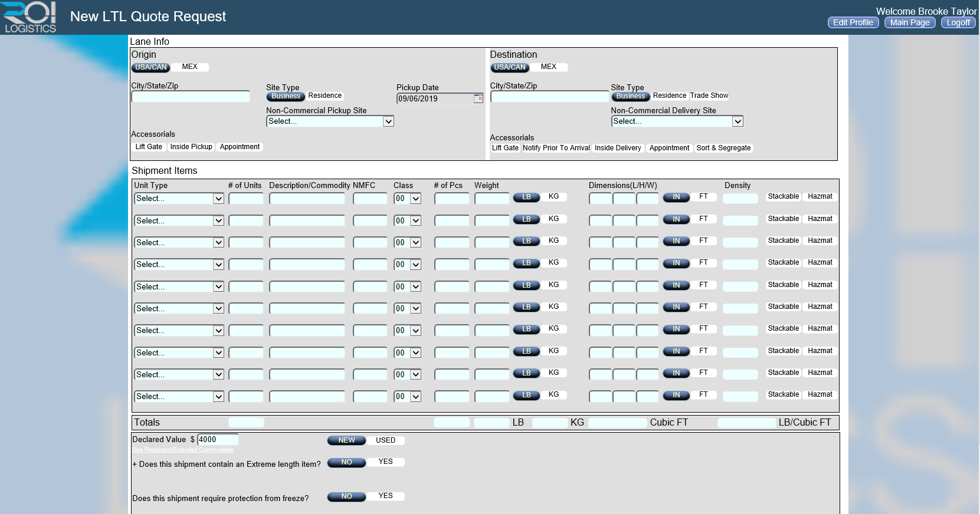Select KG weight unit in last row

(553, 394)
